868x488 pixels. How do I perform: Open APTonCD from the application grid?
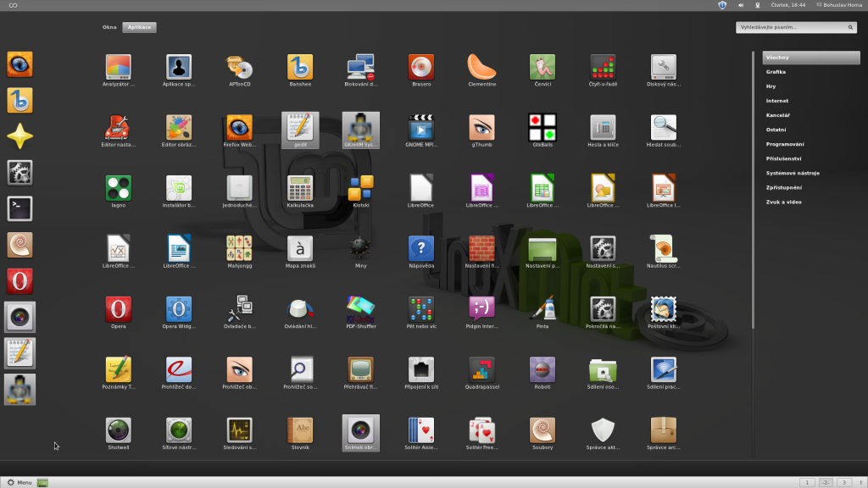pos(240,70)
